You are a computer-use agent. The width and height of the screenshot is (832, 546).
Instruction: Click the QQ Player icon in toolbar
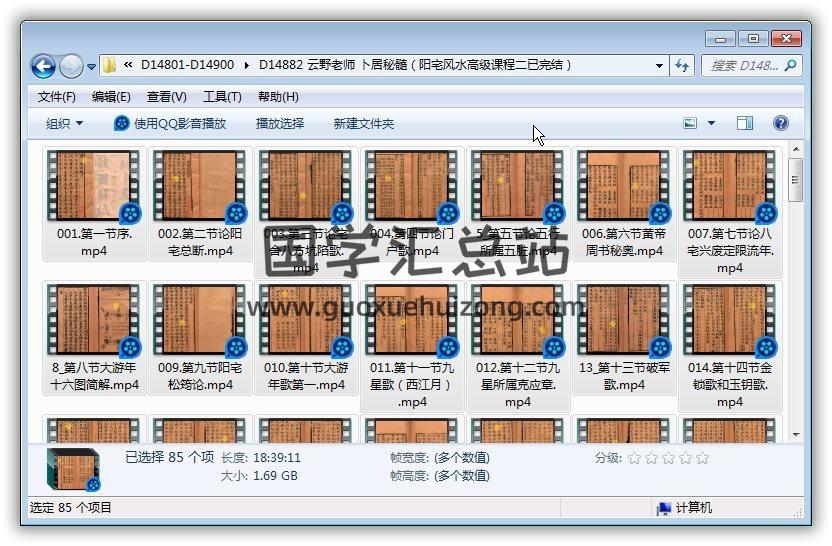122,123
